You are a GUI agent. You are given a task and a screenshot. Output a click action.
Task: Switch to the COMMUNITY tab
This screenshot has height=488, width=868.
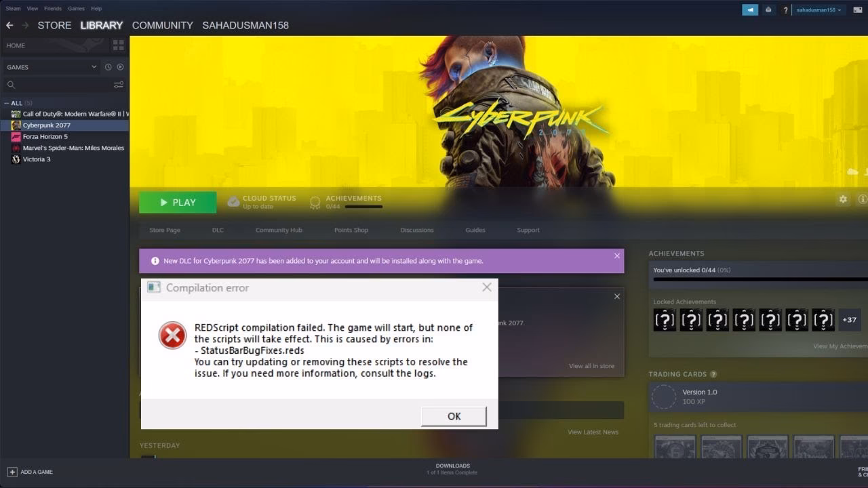pos(163,25)
